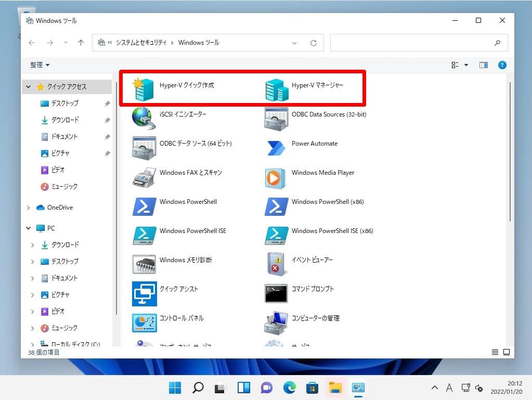Expand ミュージック under PC

tap(33, 328)
